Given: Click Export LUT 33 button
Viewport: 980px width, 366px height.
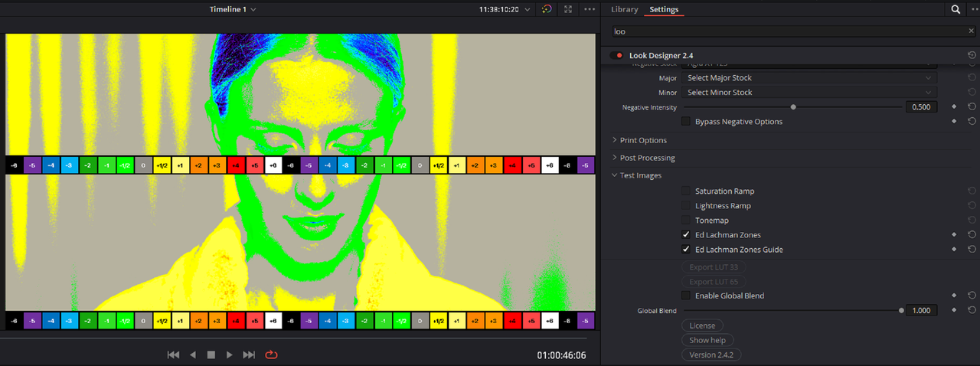Looking at the screenshot, I should click(x=714, y=267).
